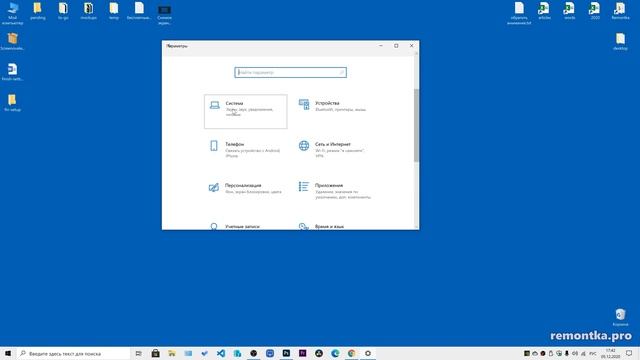This screenshot has height=360, width=640.
Task: Open Microsoft Edge from the taskbar
Action: (x=335, y=353)
